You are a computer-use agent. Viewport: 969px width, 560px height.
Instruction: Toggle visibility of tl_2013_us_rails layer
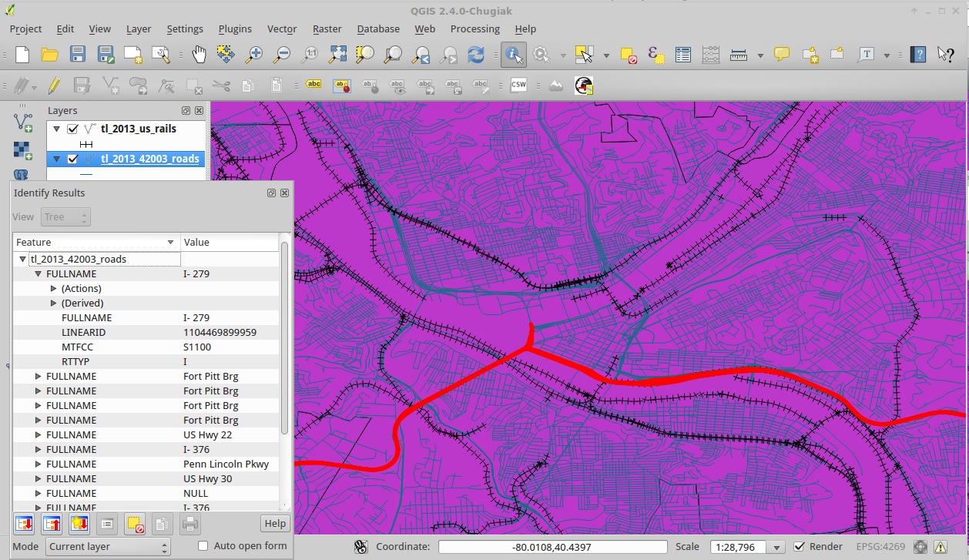73,129
